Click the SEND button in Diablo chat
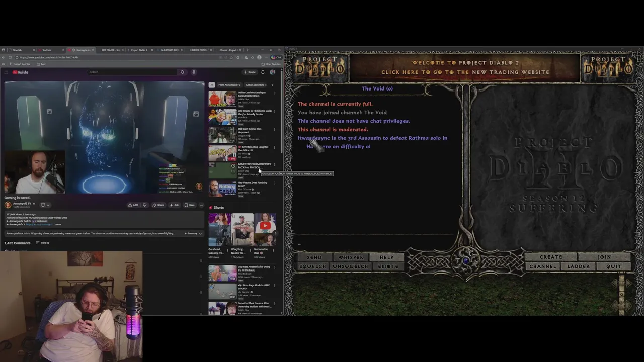This screenshot has height=362, width=644. [x=314, y=257]
